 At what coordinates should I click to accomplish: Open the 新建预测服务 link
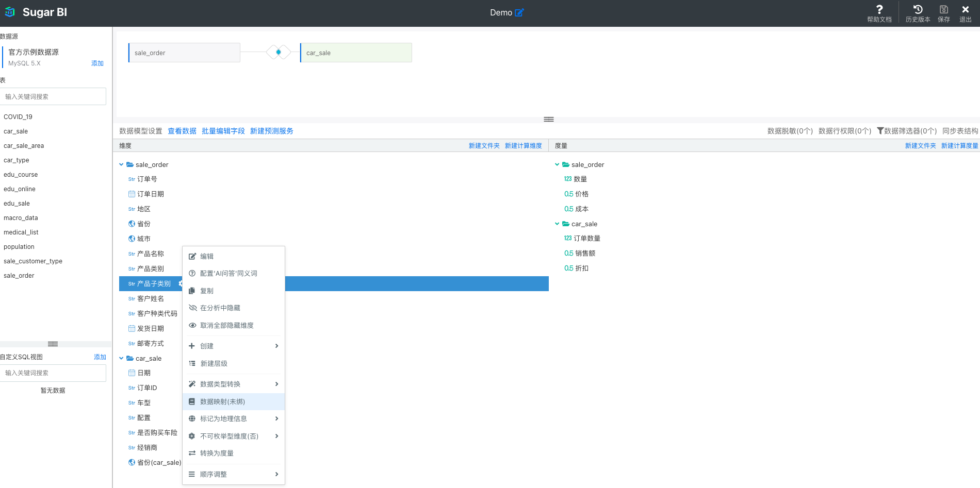pos(272,131)
